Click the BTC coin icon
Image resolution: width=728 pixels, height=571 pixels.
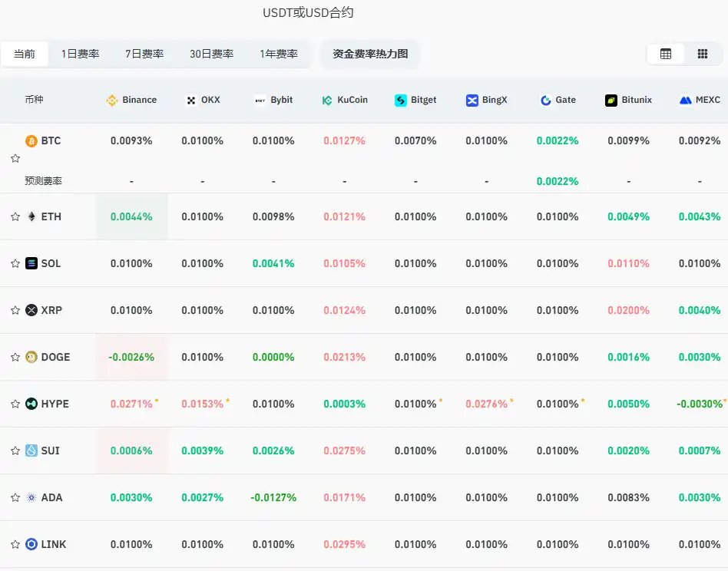(x=31, y=140)
